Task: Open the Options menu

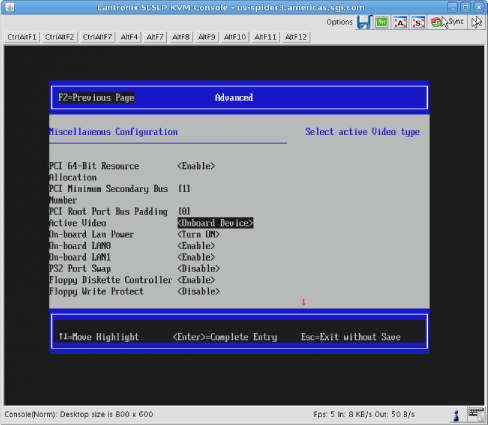Action: point(339,22)
